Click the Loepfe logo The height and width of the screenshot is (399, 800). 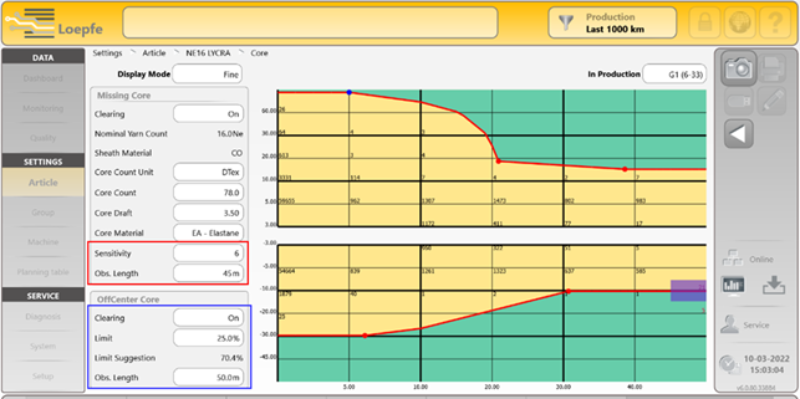54,23
